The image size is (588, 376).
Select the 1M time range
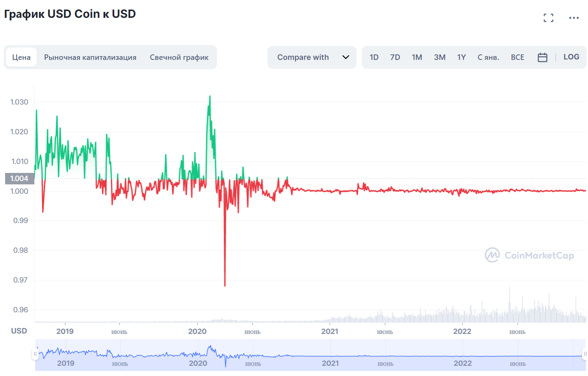(417, 57)
